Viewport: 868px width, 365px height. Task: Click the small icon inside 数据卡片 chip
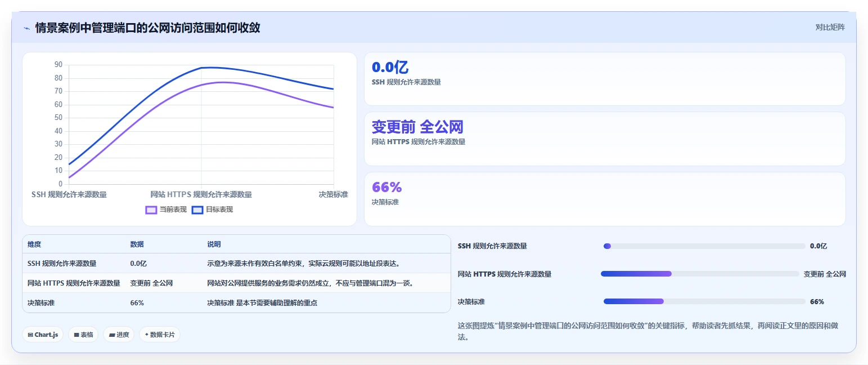[147, 335]
